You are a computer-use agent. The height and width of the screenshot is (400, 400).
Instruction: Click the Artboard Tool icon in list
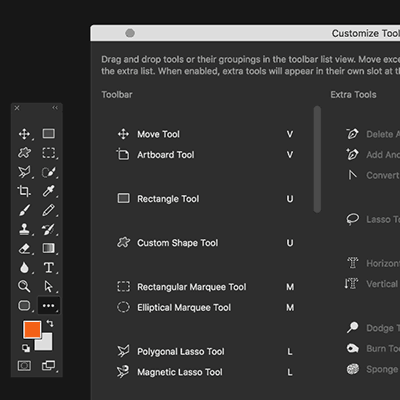click(123, 154)
